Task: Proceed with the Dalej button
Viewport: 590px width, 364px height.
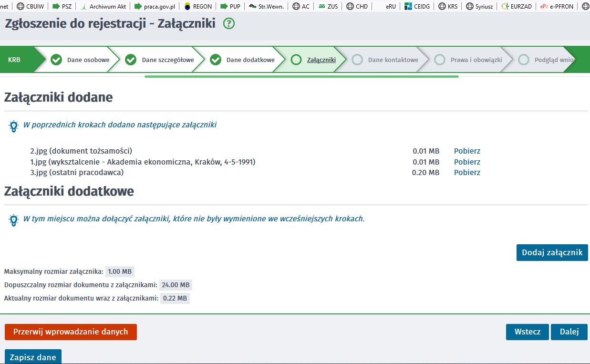Action: click(569, 332)
